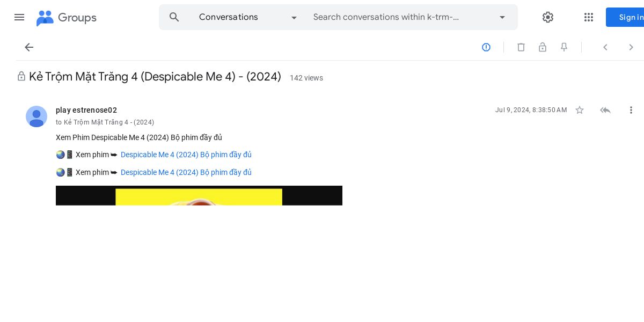Click the conversation title Kẻ Trộm Mặt Trăng 4

(155, 76)
